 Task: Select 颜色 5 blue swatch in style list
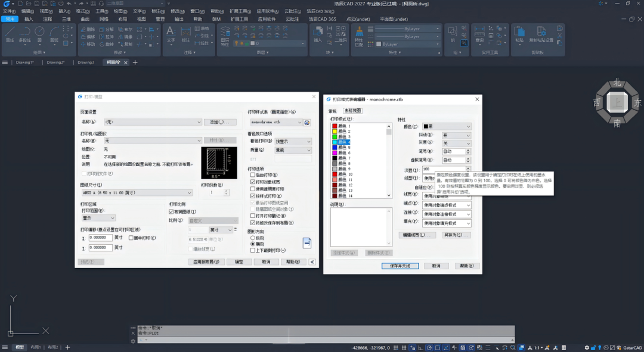pyautogui.click(x=335, y=147)
